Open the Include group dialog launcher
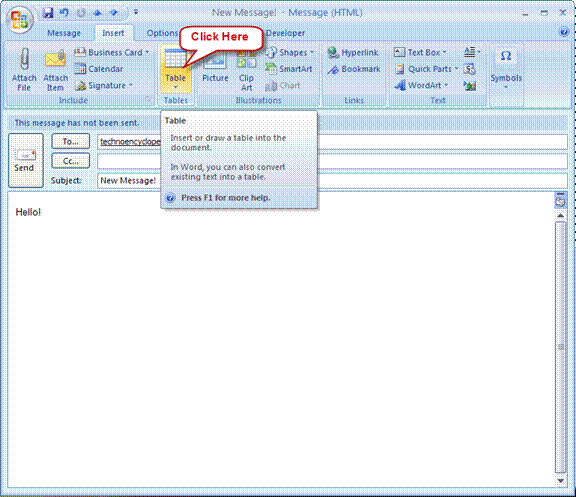The width and height of the screenshot is (576, 497). (148, 100)
